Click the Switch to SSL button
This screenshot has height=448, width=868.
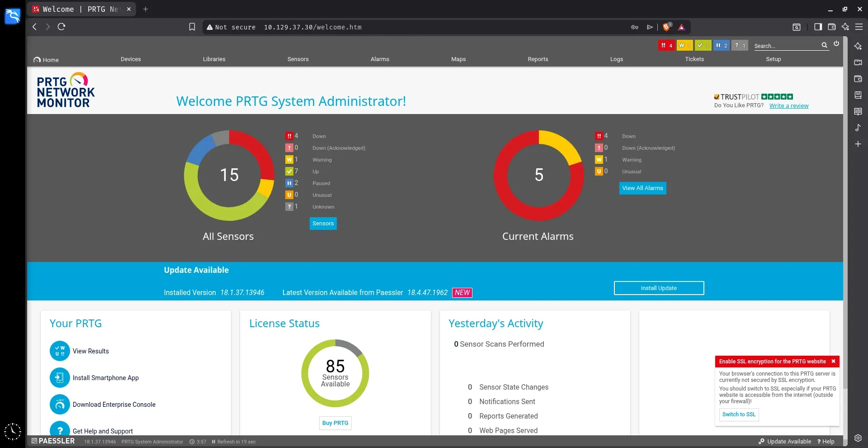point(739,415)
